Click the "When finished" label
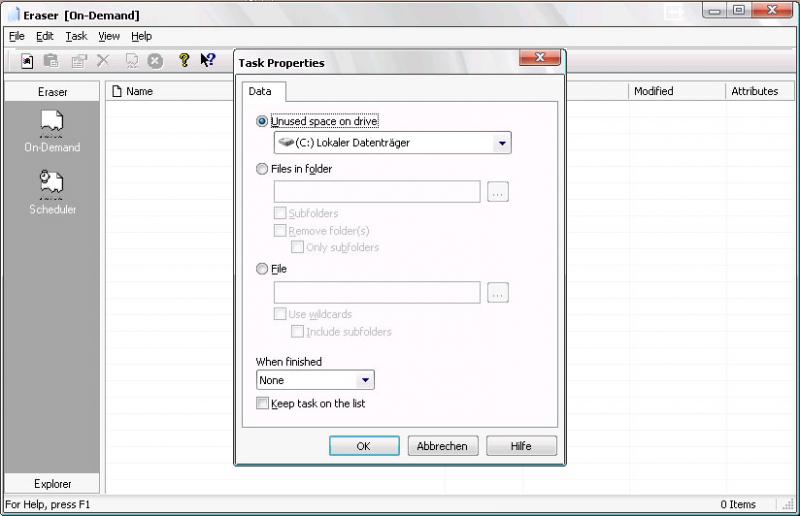800x516 pixels. (289, 361)
